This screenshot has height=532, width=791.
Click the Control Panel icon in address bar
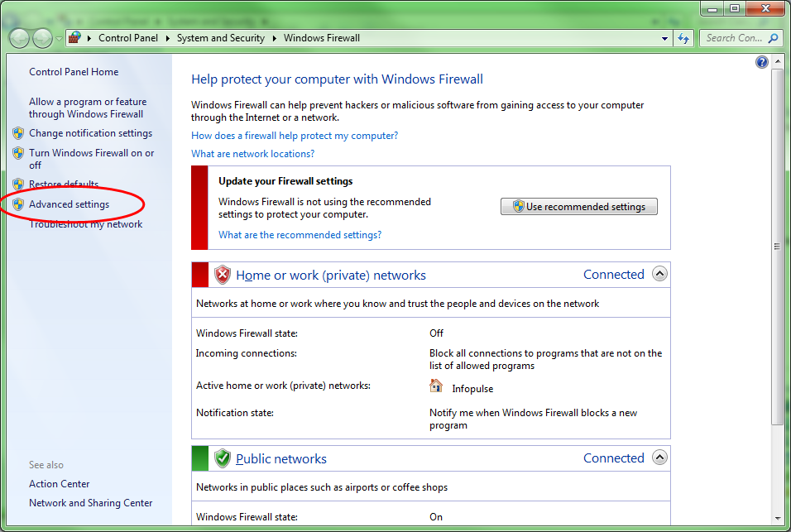[x=74, y=38]
